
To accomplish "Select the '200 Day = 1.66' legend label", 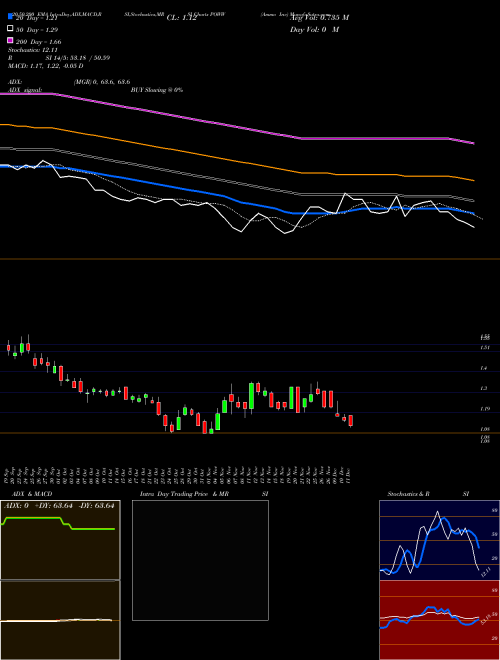I will pos(38,42).
